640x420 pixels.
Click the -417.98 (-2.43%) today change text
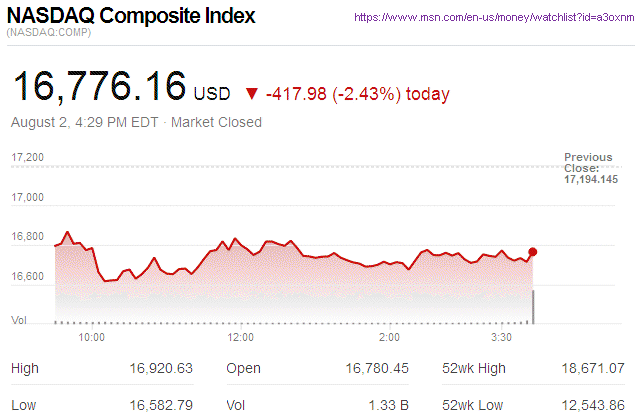coord(358,95)
